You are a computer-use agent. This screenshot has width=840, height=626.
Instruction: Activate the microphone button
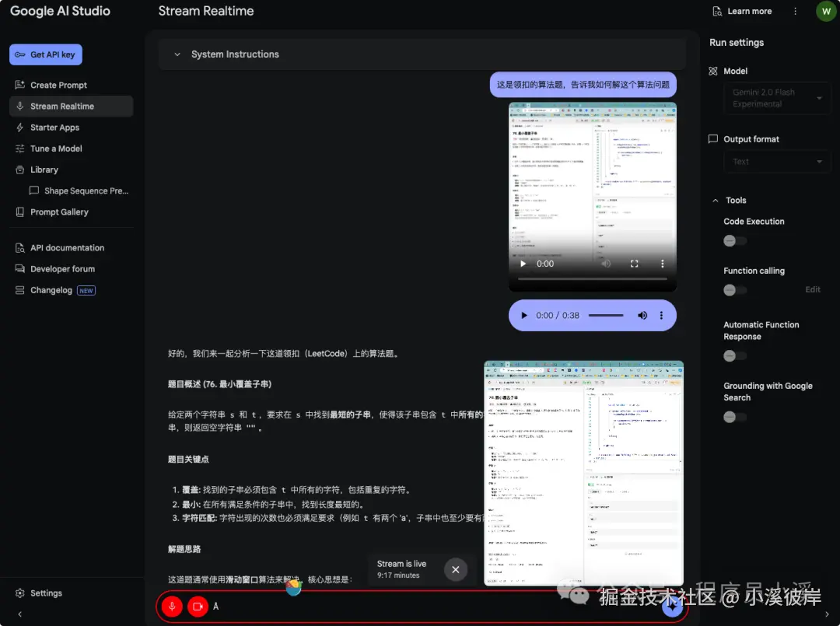pyautogui.click(x=171, y=606)
